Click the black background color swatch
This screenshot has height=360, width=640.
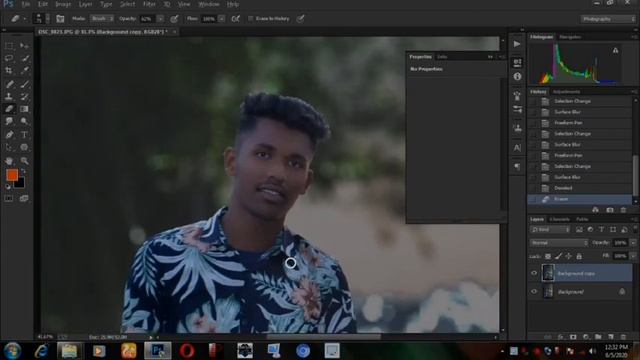coord(20,184)
